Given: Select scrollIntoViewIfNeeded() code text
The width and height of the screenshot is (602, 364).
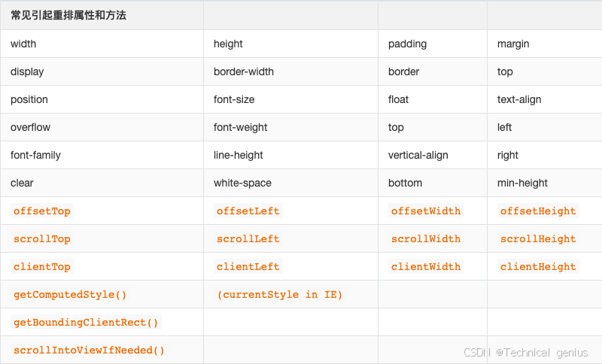Looking at the screenshot, I should (89, 350).
